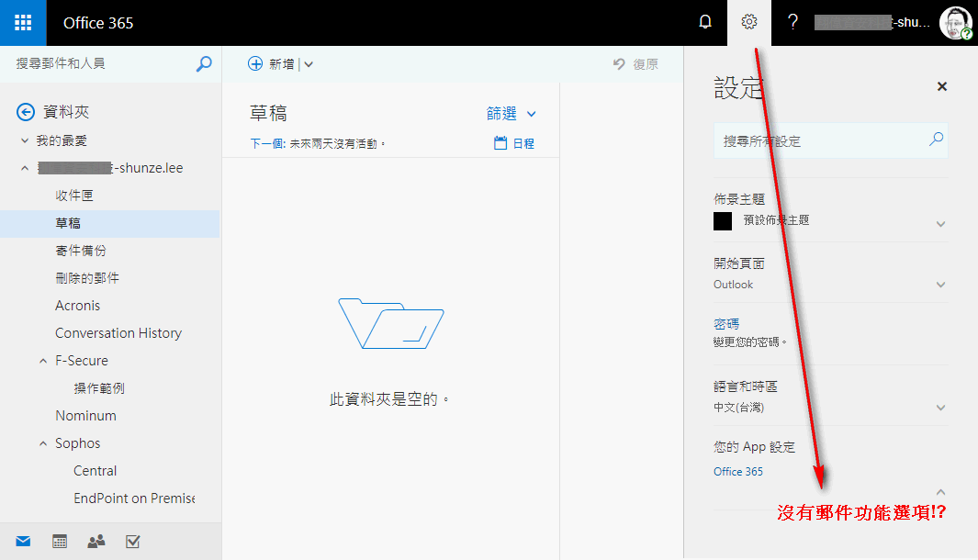
Task: Open the 刪除的郵件 deleted items folder
Action: pos(86,278)
